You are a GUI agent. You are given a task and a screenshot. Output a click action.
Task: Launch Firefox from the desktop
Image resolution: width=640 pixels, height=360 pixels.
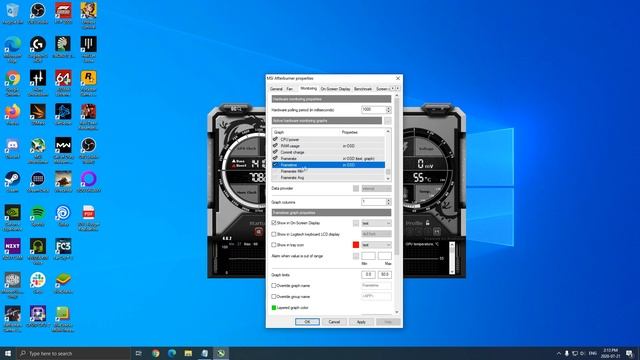12,114
